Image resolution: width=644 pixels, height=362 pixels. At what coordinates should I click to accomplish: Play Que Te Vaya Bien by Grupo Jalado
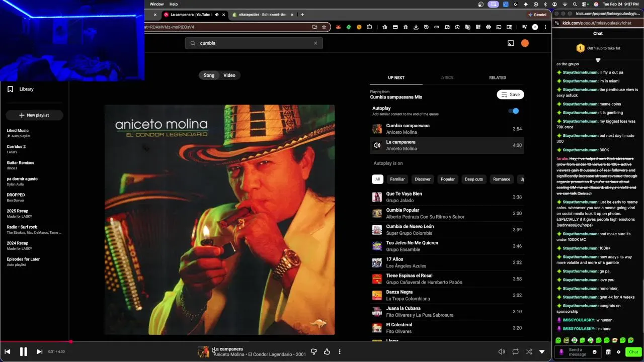tap(447, 197)
